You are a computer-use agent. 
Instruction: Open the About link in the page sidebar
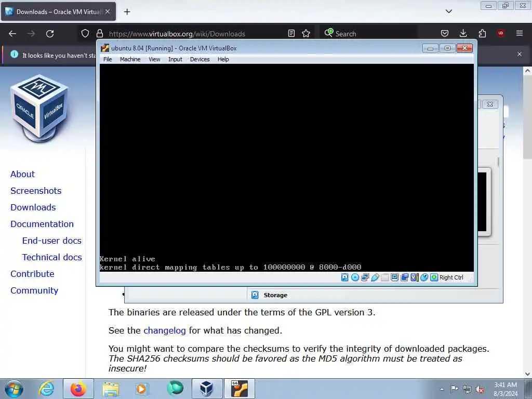(x=22, y=174)
